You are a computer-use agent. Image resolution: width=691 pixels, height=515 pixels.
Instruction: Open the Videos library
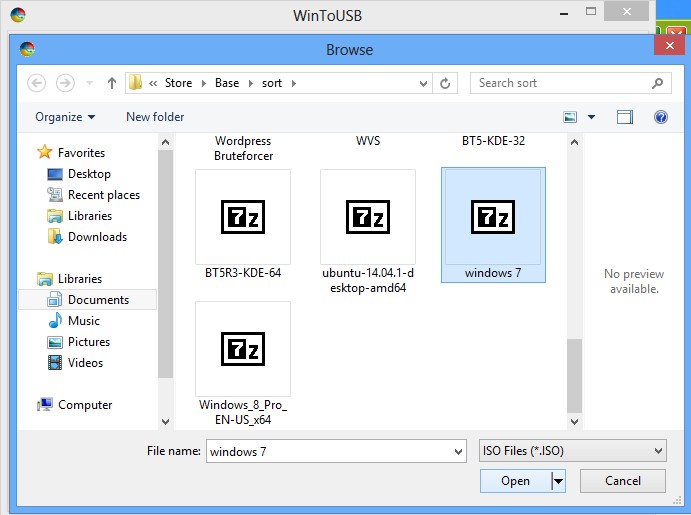[x=85, y=363]
